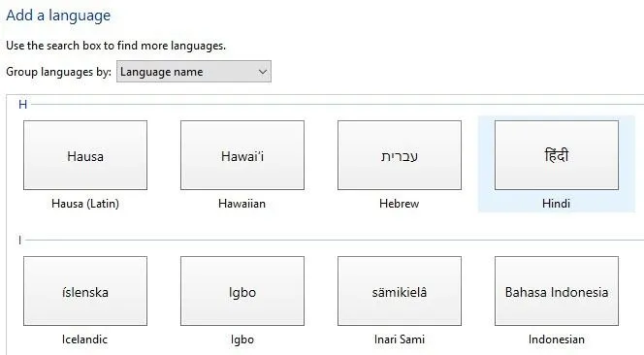Image resolution: width=644 pixels, height=355 pixels.
Task: Click the Inari Sami caption
Action: pos(400,339)
